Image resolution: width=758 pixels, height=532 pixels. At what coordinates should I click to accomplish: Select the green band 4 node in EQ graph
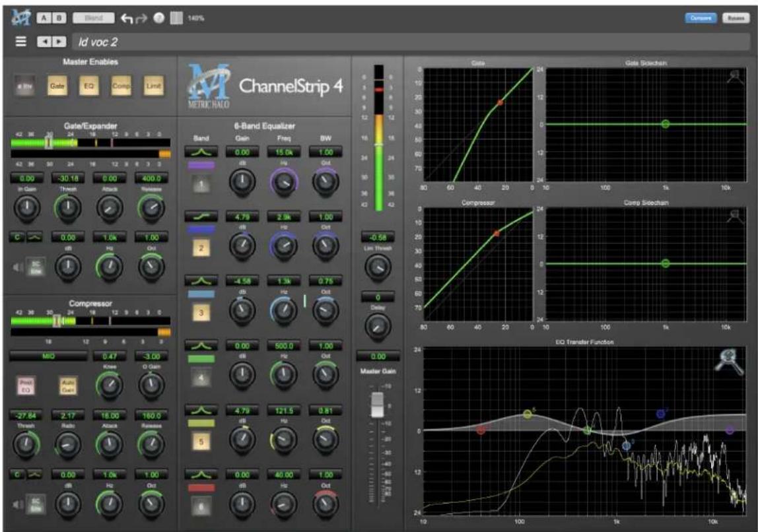coord(587,430)
